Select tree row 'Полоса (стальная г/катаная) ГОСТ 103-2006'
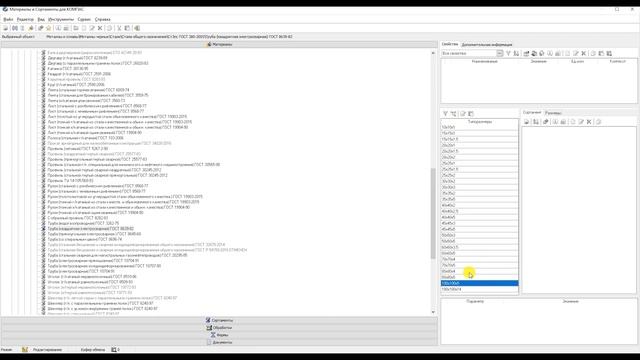The width and height of the screenshot is (640, 360). pos(85,138)
